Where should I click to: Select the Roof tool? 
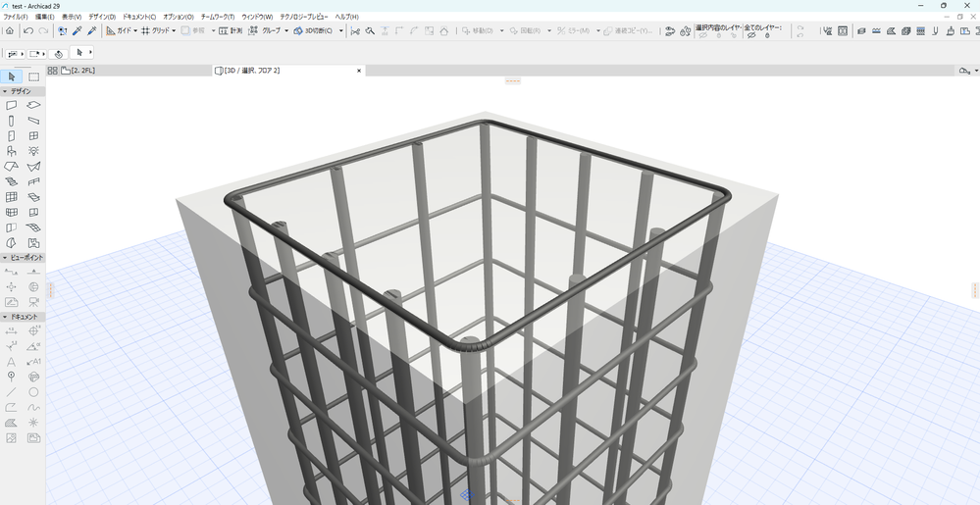[11, 167]
